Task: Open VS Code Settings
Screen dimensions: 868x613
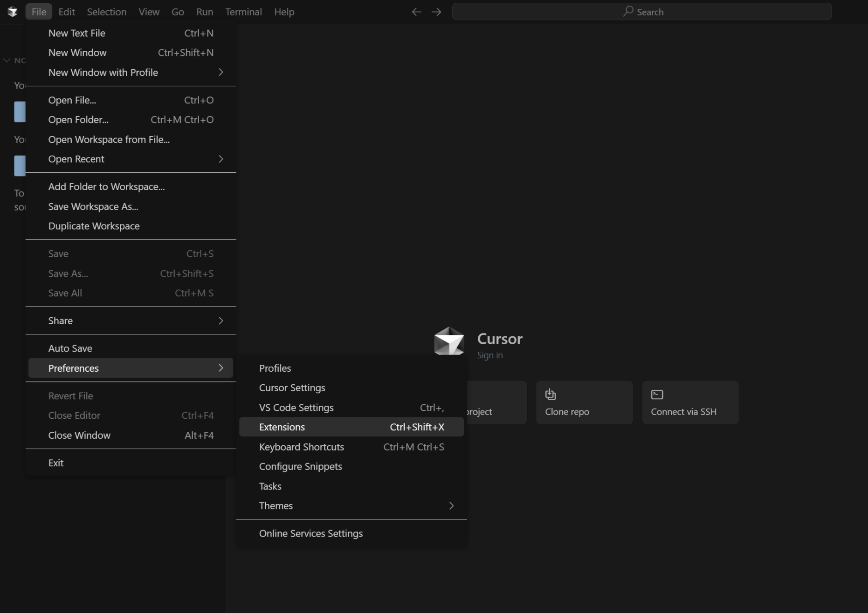Action: coord(351,408)
